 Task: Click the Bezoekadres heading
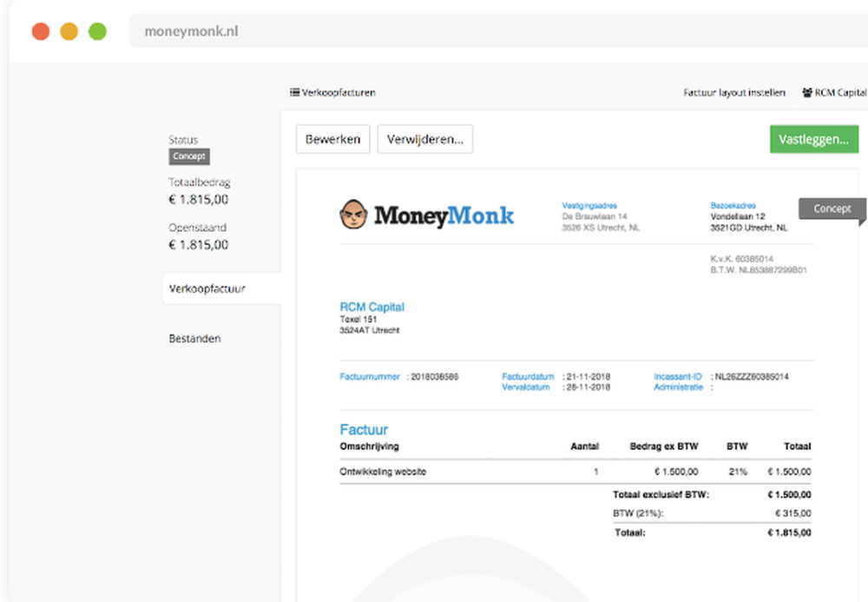733,206
